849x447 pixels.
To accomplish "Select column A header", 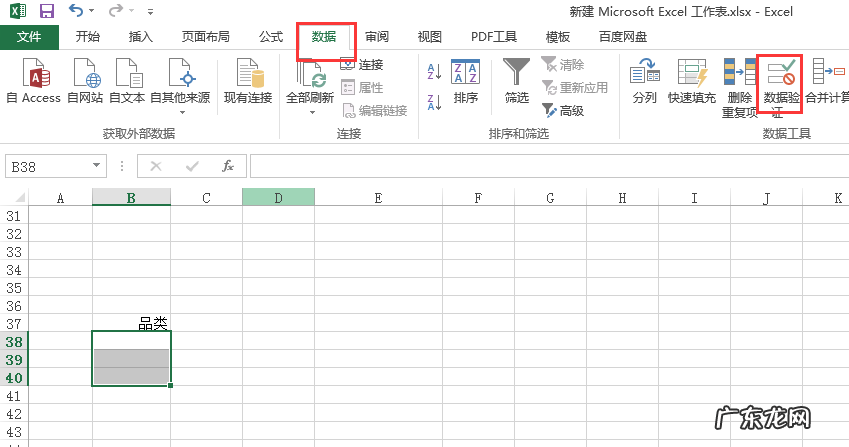I will click(x=60, y=198).
